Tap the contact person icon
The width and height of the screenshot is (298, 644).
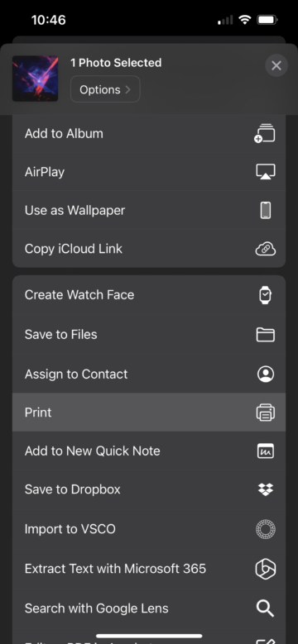click(x=266, y=374)
